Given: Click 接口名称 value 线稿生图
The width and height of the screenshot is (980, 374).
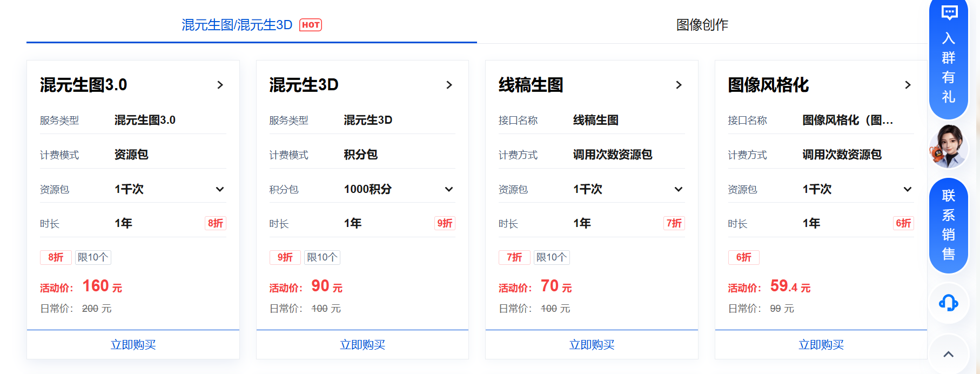Looking at the screenshot, I should [596, 120].
